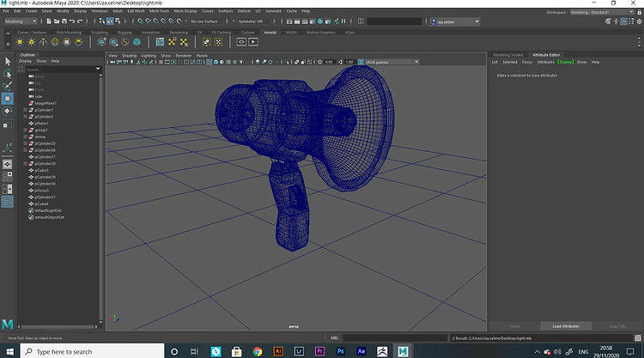Click Arnold skydome light shelf icon
This screenshot has width=644, height=358.
(55, 42)
